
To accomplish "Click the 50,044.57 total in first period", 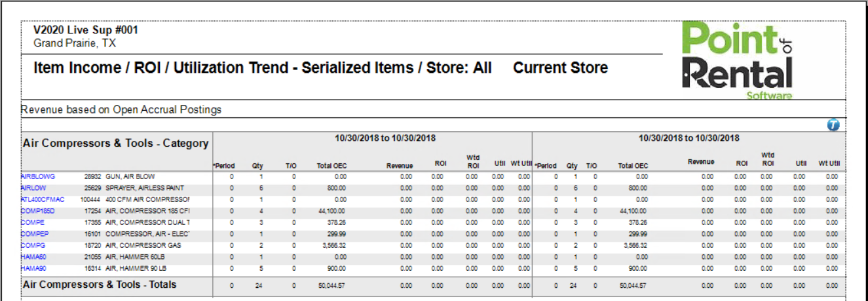I will coord(333,286).
